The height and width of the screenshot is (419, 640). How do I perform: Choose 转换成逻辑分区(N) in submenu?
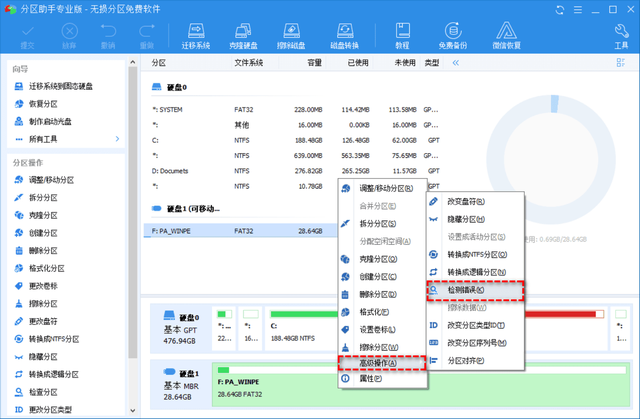click(x=476, y=272)
